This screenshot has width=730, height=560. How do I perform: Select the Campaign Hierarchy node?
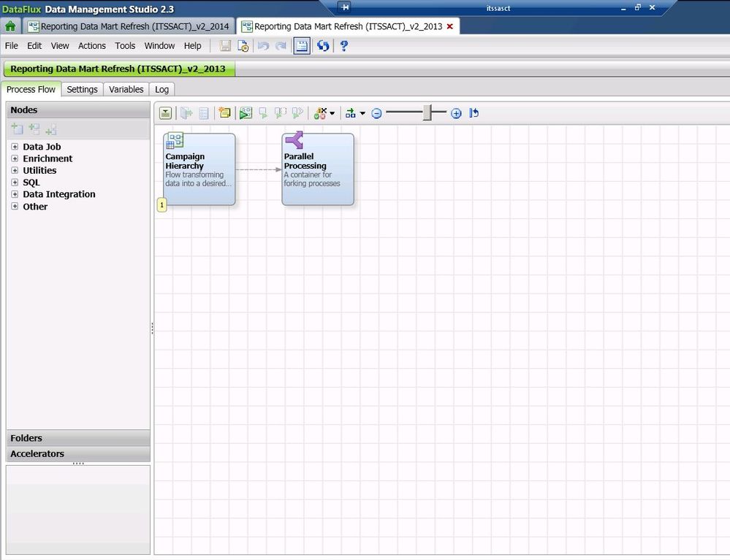click(x=199, y=169)
